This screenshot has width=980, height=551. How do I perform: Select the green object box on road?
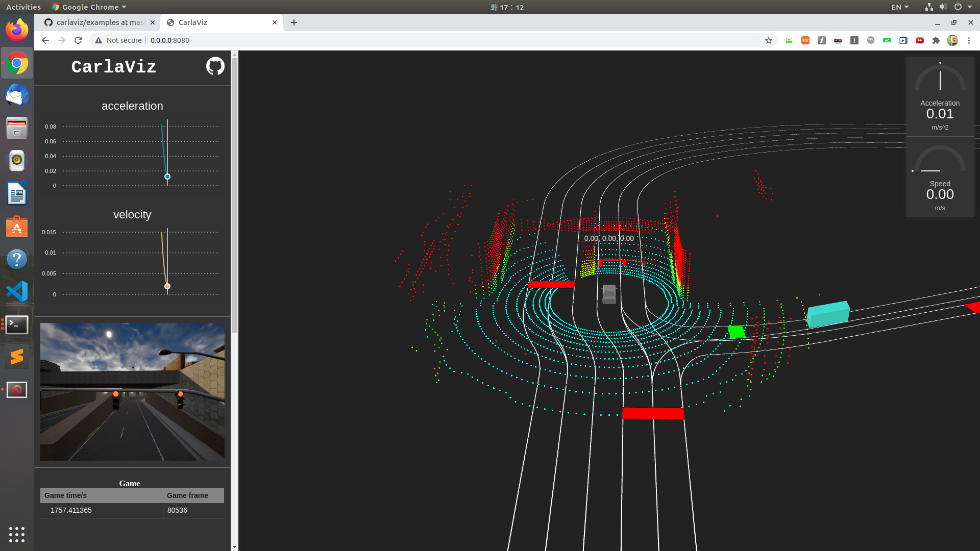click(x=736, y=332)
